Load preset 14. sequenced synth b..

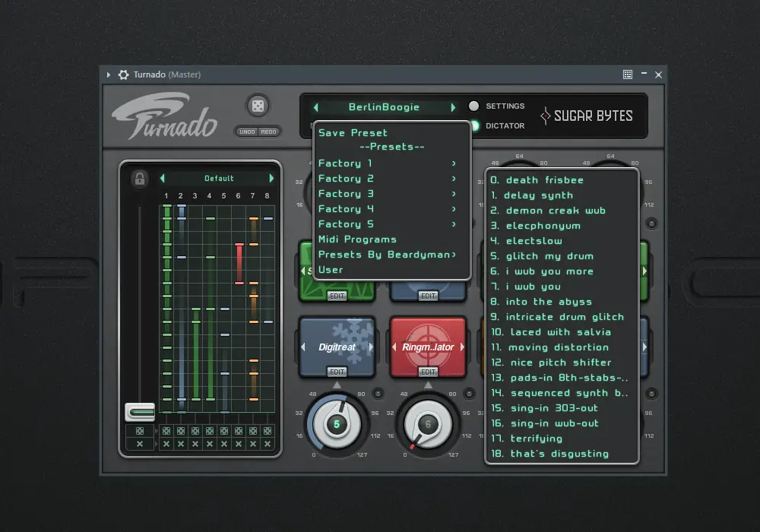562,393
